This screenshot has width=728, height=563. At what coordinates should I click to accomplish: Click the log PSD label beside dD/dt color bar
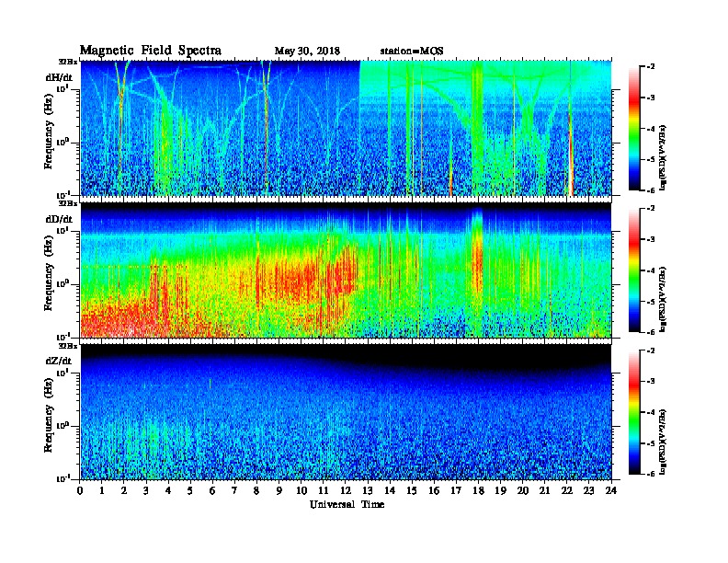pos(664,299)
